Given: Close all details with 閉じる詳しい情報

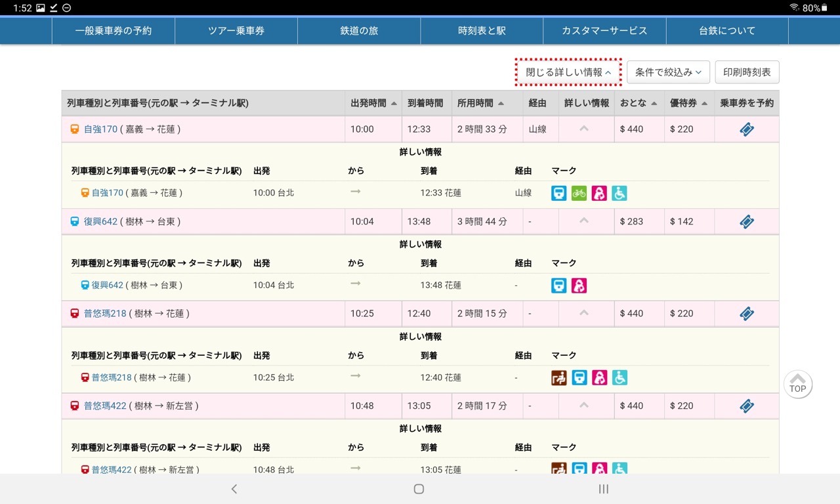Looking at the screenshot, I should click(568, 72).
